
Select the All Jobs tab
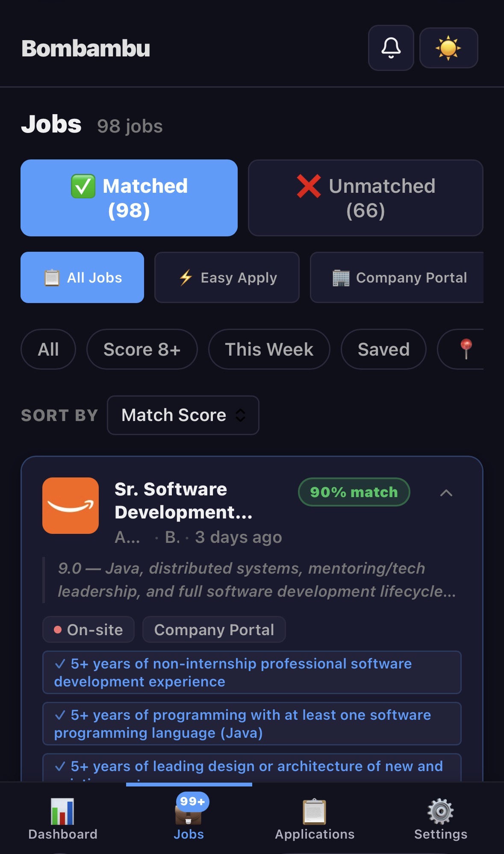[x=83, y=277]
